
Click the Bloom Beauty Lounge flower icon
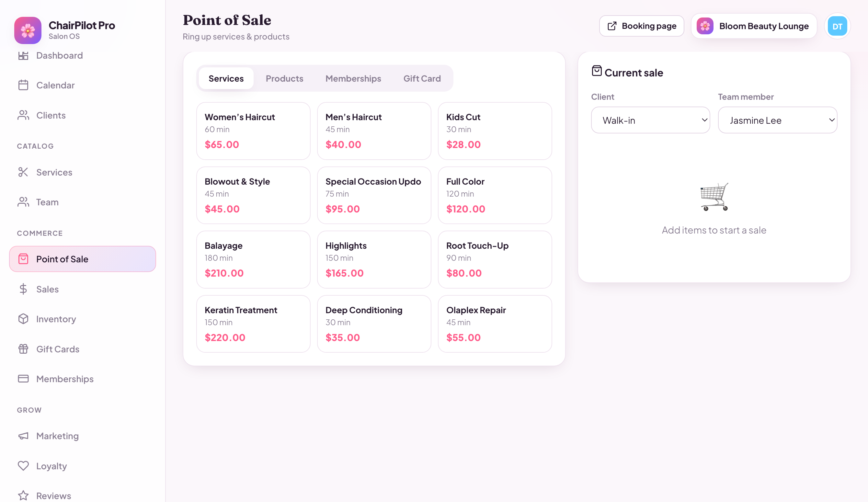(x=705, y=26)
